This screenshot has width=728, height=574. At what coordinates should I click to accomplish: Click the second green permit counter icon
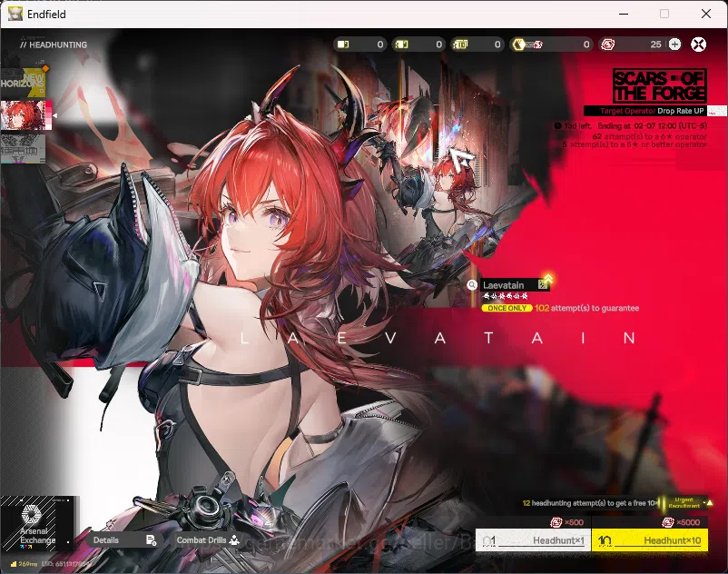coord(401,45)
